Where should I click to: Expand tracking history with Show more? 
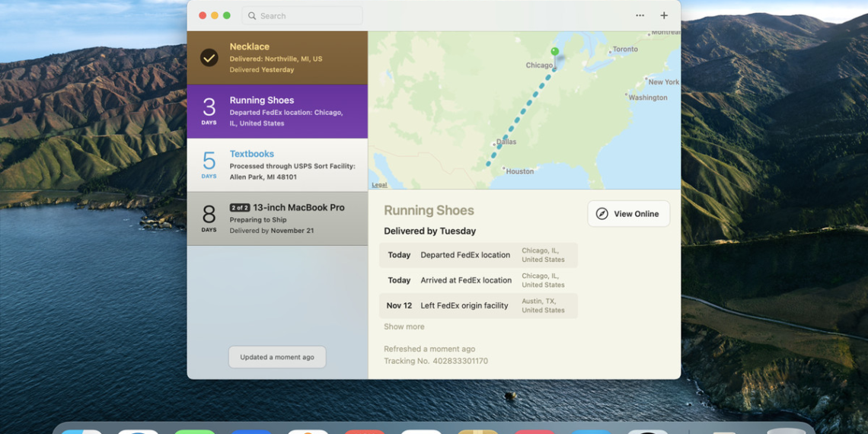point(404,327)
